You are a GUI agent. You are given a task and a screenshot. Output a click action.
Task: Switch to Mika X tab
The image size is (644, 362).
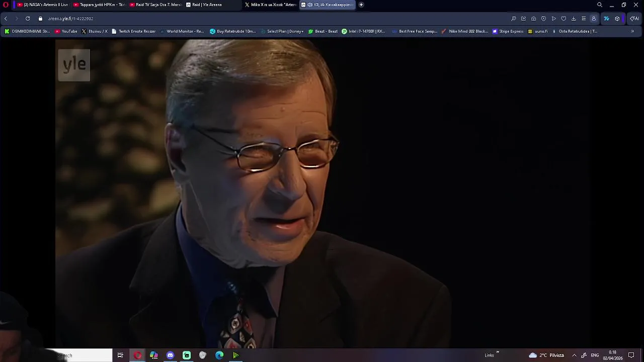click(271, 5)
